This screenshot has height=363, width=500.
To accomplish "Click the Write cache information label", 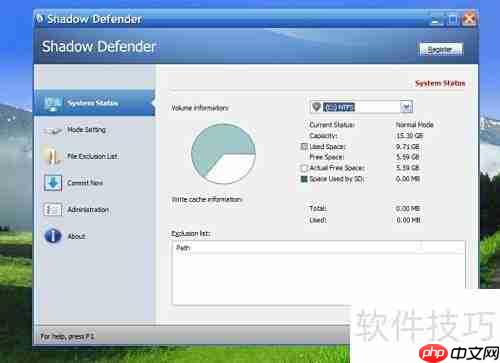I will click(207, 199).
